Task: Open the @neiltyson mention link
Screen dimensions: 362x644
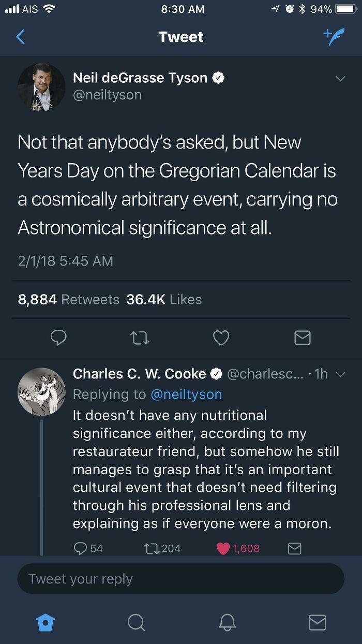Action: pyautogui.click(x=186, y=394)
